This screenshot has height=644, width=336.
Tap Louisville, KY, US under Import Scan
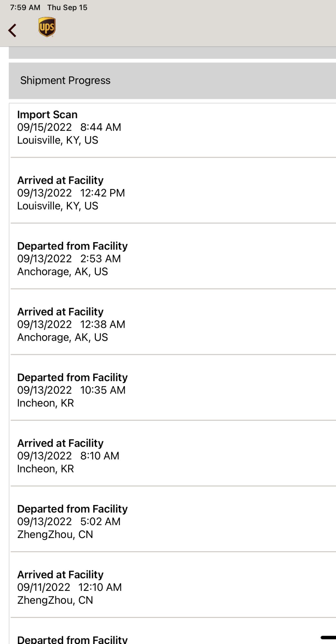click(58, 140)
